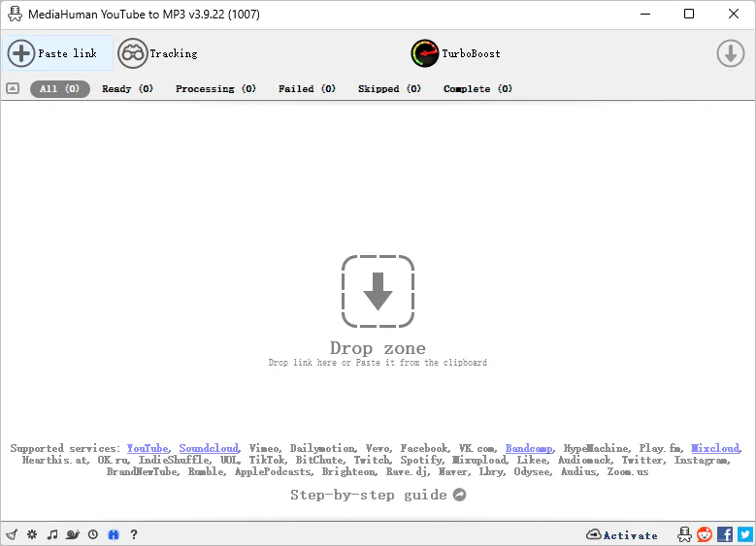Maximize the MediaHuman window
Screen dimensions: 756x546
689,14
